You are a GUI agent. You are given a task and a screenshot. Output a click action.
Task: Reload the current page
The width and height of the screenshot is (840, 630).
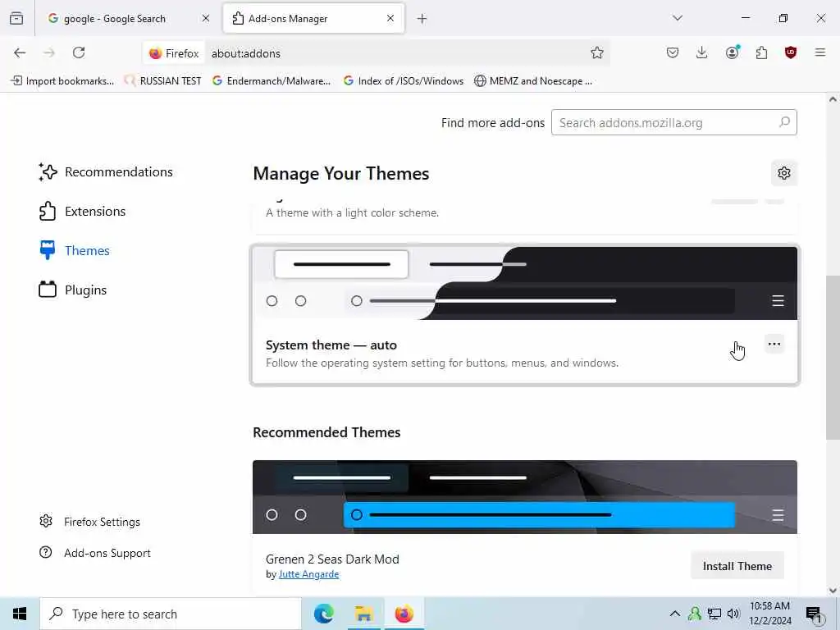pyautogui.click(x=79, y=52)
